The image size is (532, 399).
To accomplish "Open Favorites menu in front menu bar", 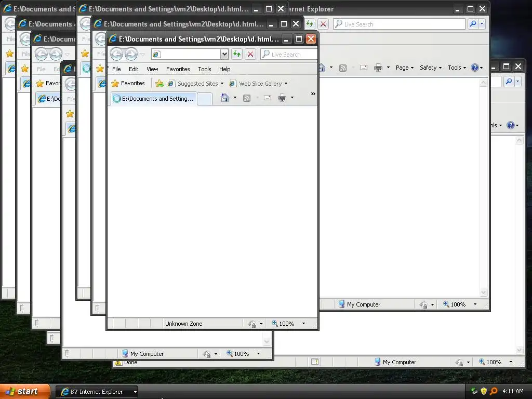I will click(x=178, y=69).
